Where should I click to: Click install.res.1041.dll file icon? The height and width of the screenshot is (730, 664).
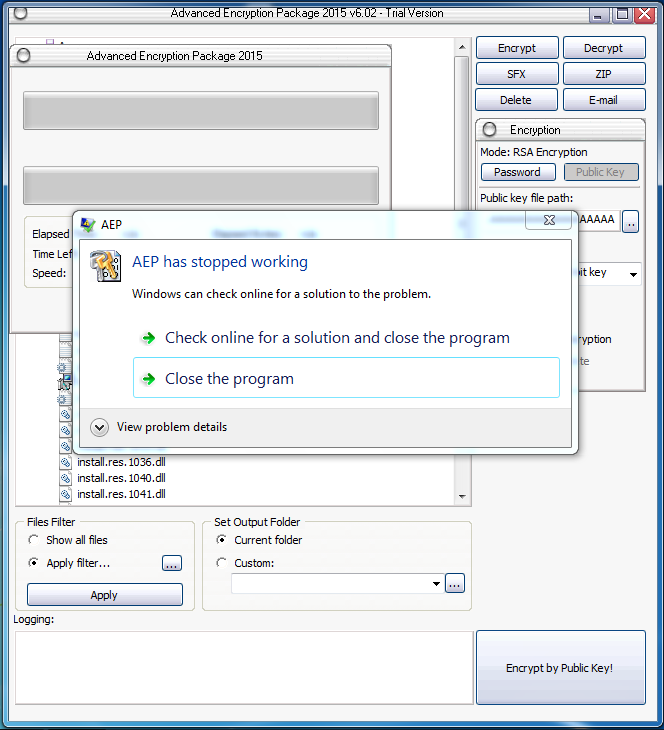[66, 494]
